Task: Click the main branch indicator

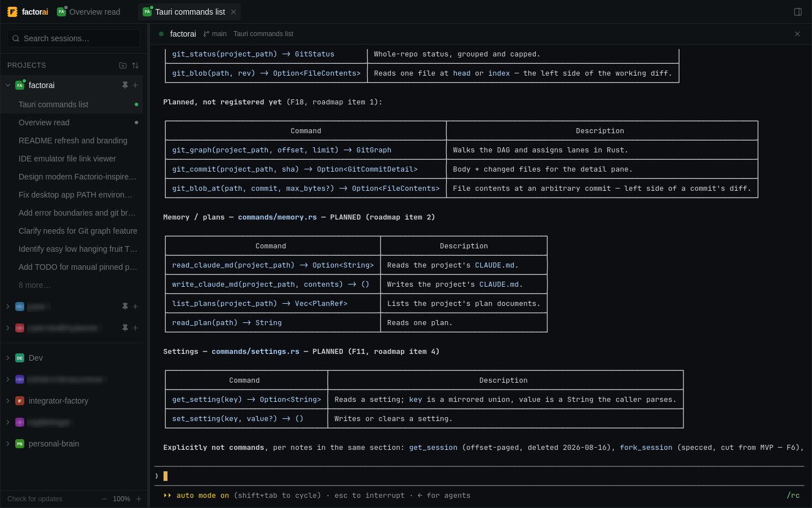Action: click(215, 34)
